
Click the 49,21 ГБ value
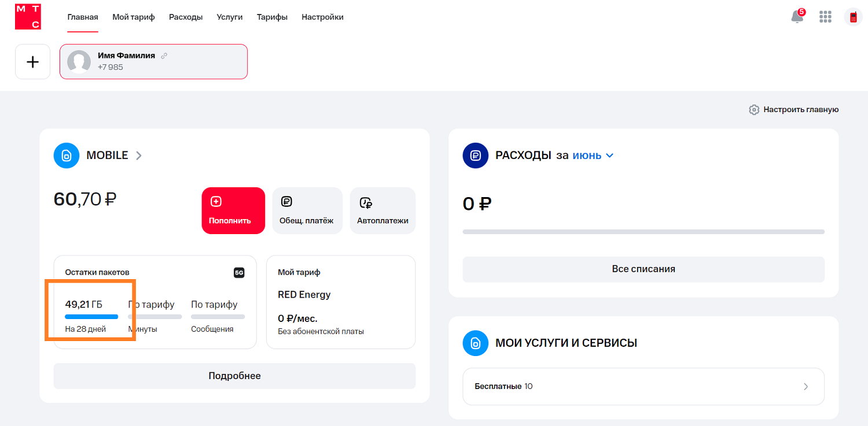83,305
